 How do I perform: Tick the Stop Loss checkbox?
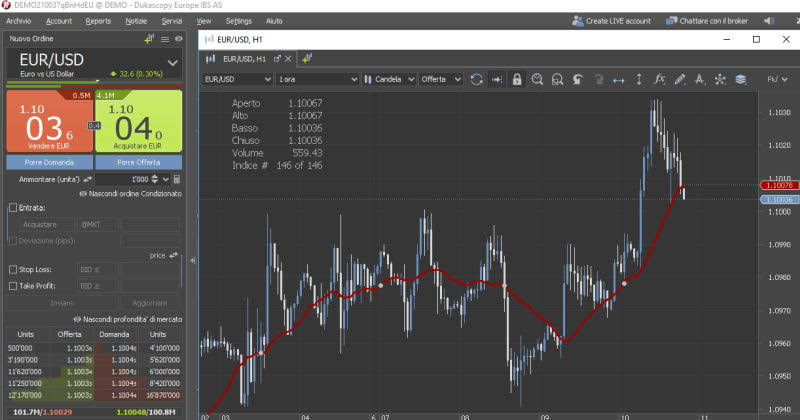click(x=12, y=269)
